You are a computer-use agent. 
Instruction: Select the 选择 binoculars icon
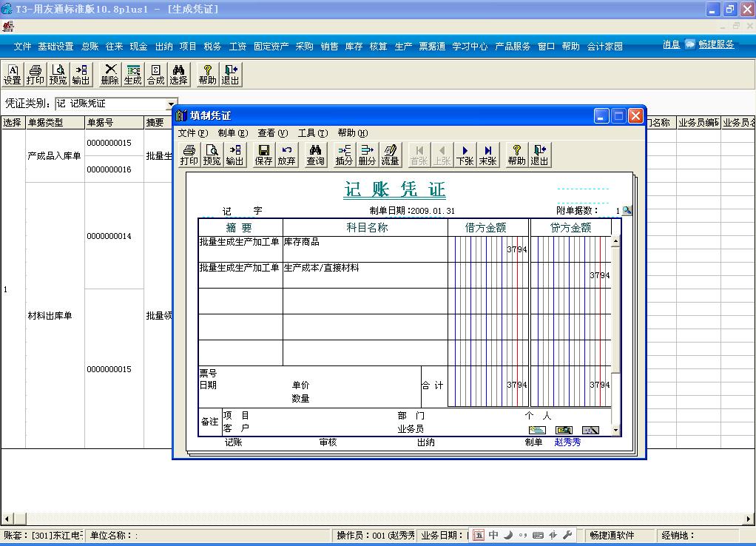[x=178, y=74]
